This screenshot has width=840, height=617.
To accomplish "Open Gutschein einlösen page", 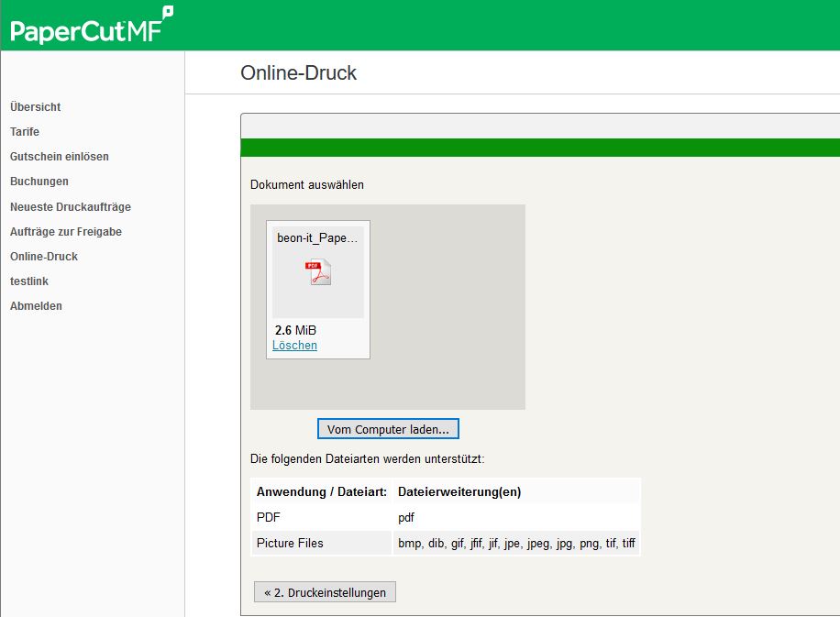I will click(60, 157).
